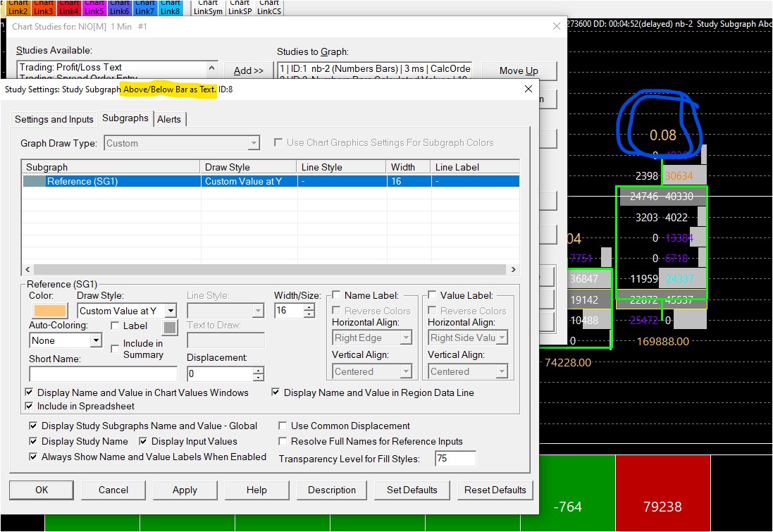Close the Study Settings dialog
The height and width of the screenshot is (532, 773).
click(528, 89)
